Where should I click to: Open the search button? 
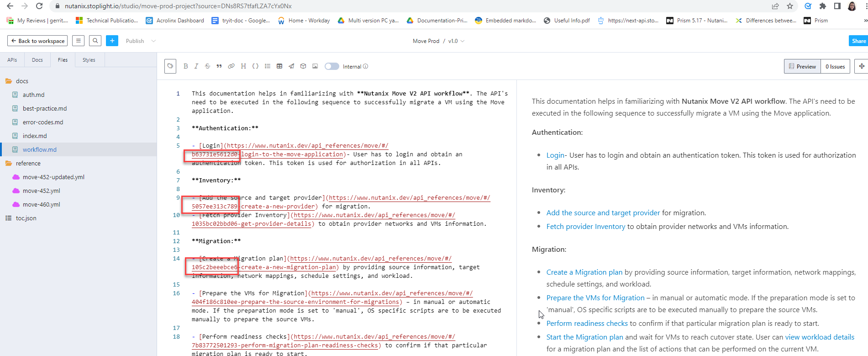point(95,41)
